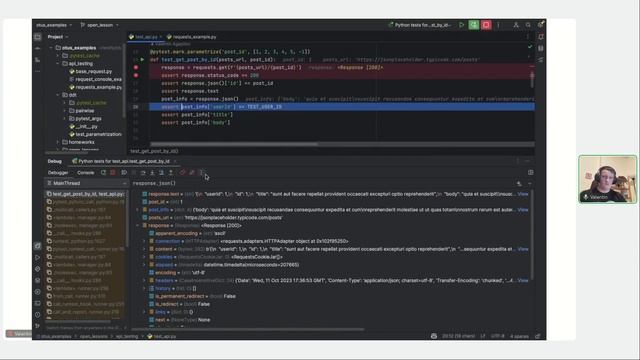Screen dimensions: 640x360
Task: Run the current configuration with the play icon
Action: pos(462,25)
